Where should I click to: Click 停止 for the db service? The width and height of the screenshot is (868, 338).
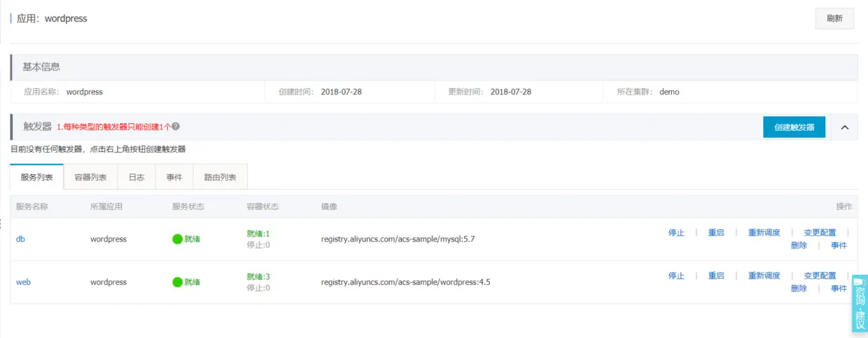tap(676, 233)
